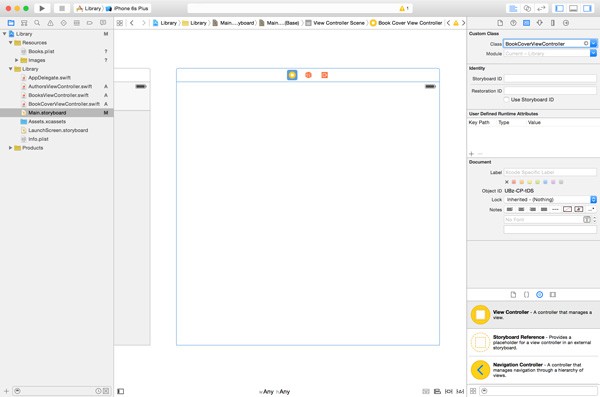600x397 pixels.
Task: Collapse the Resources group
Action: coord(10,42)
